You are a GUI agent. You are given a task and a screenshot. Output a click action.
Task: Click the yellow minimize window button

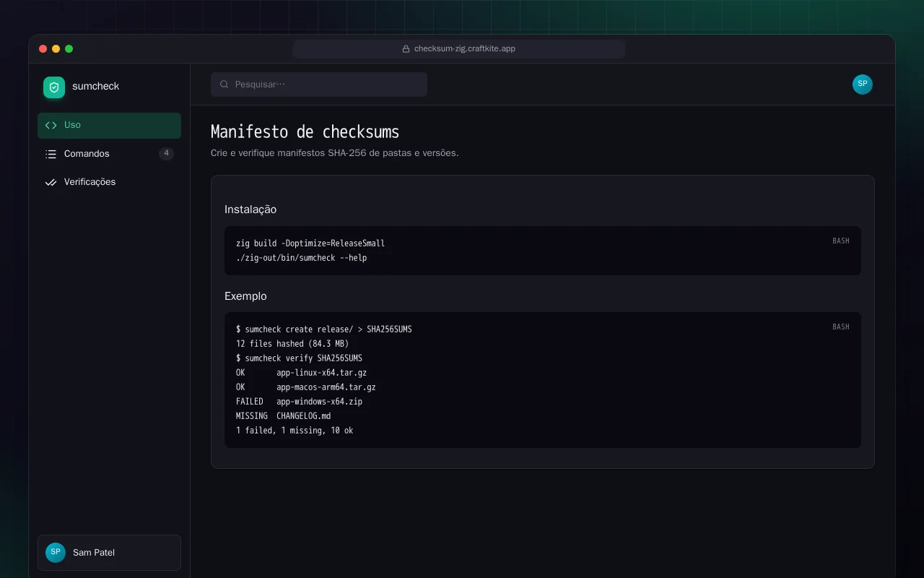coord(56,49)
